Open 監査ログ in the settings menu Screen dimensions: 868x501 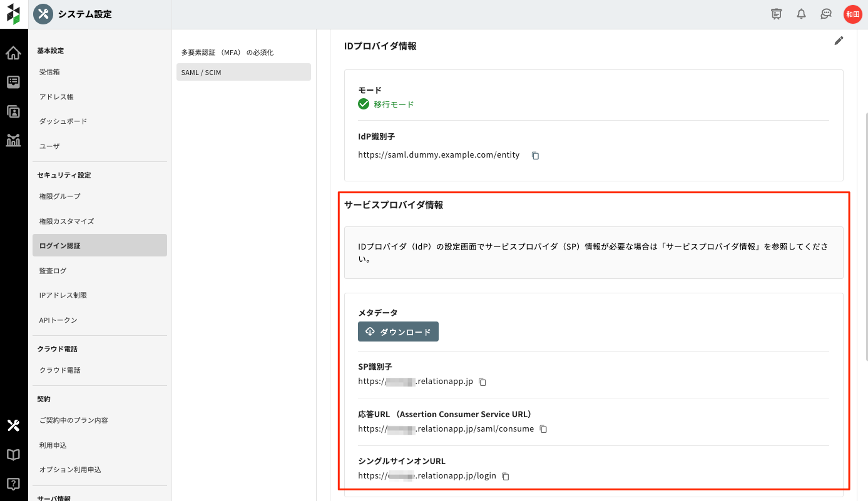tap(53, 271)
